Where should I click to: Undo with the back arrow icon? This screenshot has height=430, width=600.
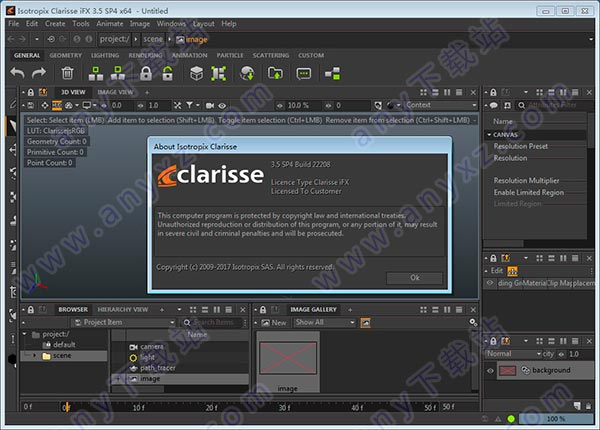[18, 73]
